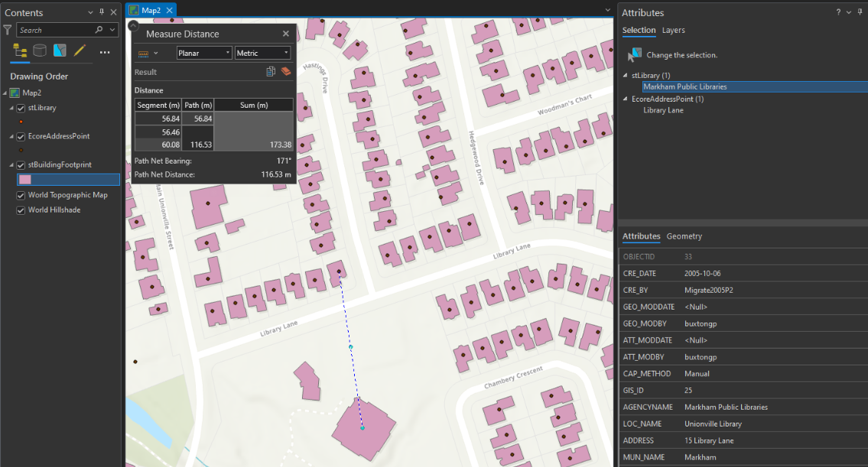This screenshot has width=868, height=467.
Task: Copy measurement results with the copy icon
Action: 271,72
